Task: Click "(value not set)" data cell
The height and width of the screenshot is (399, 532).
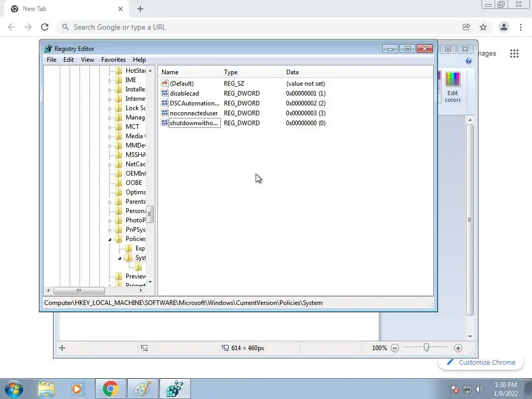Action: click(x=305, y=84)
